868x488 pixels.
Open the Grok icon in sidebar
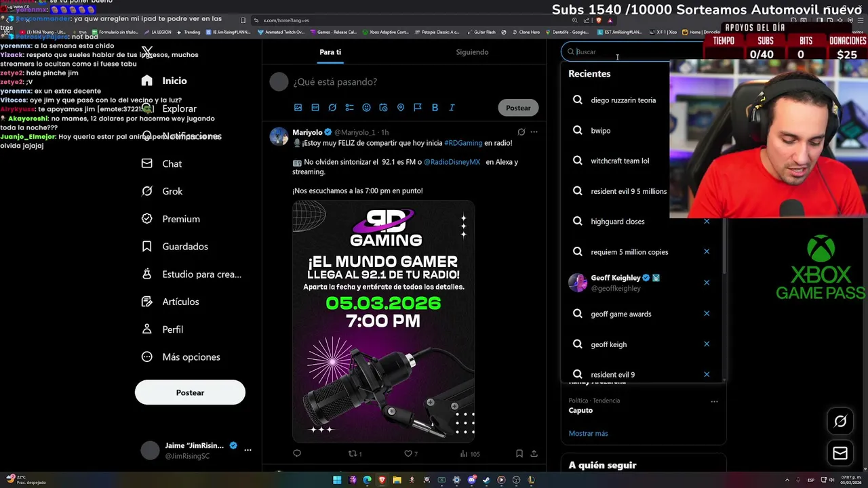tap(146, 191)
